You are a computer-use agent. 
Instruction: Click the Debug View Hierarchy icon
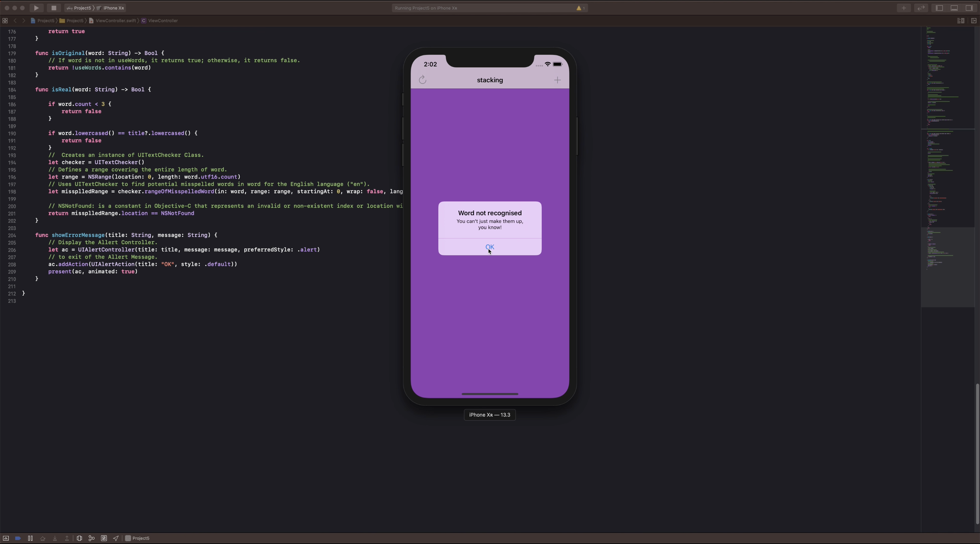point(79,538)
